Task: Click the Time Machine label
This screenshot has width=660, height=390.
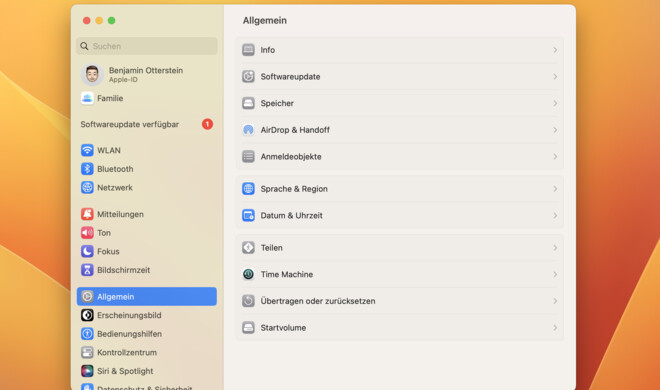Action: [287, 274]
